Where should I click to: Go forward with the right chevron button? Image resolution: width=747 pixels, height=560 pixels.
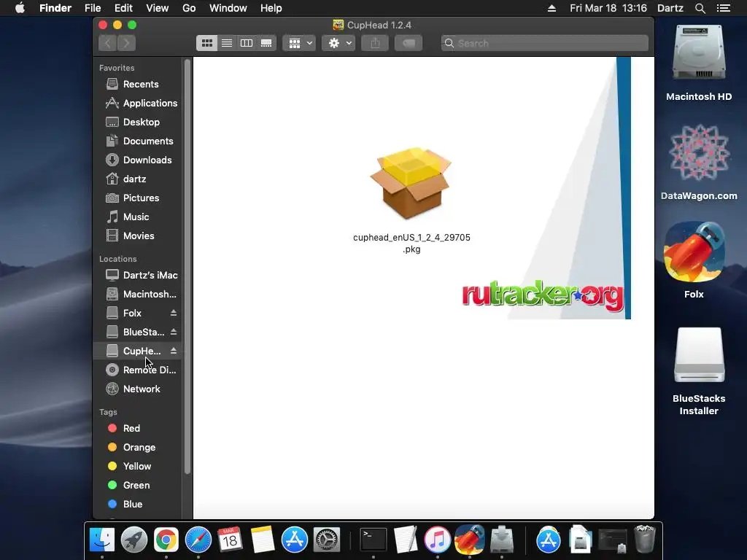tap(126, 43)
